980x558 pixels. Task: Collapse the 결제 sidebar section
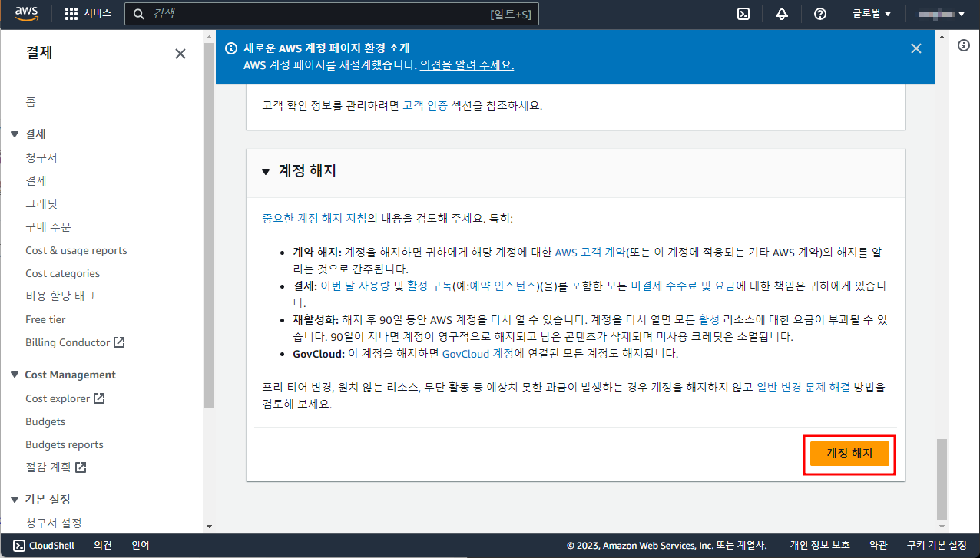coord(15,134)
